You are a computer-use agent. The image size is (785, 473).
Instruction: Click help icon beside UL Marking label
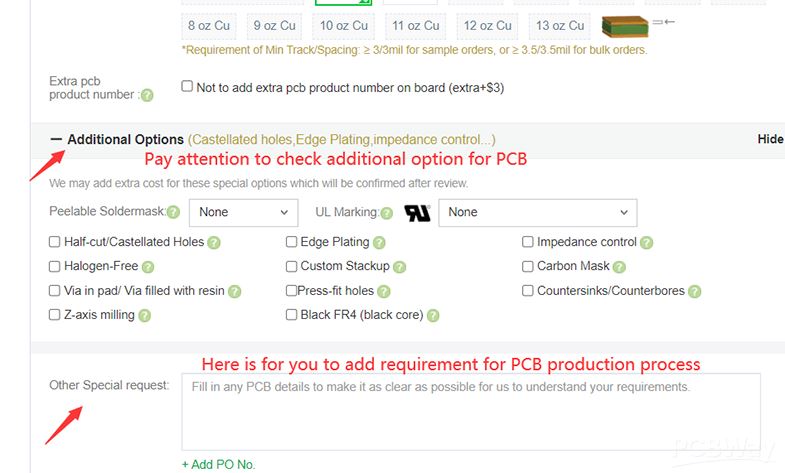pyautogui.click(x=386, y=213)
